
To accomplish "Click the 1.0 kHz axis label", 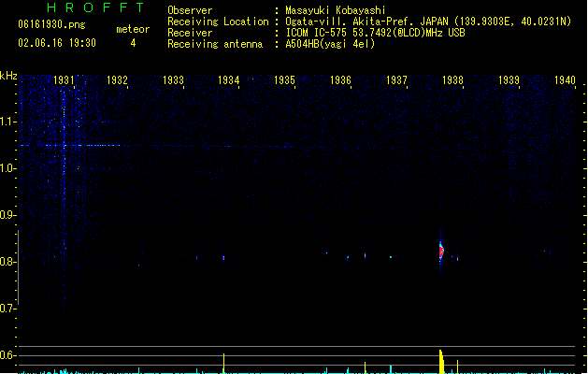I will point(7,168).
